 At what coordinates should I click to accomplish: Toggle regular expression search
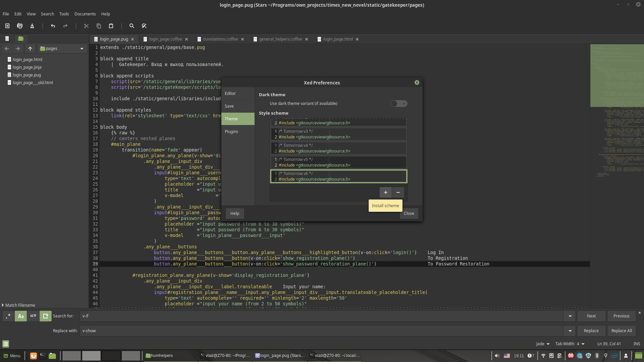(x=8, y=316)
